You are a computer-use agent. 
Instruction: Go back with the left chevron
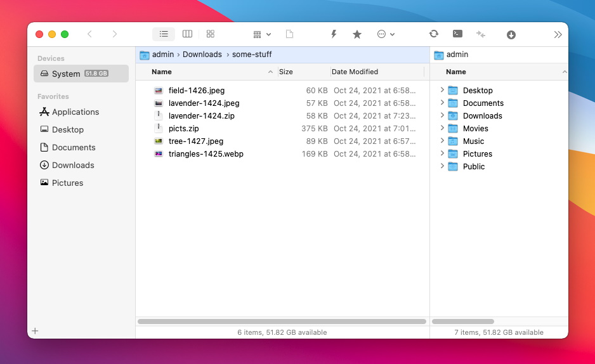coord(89,34)
